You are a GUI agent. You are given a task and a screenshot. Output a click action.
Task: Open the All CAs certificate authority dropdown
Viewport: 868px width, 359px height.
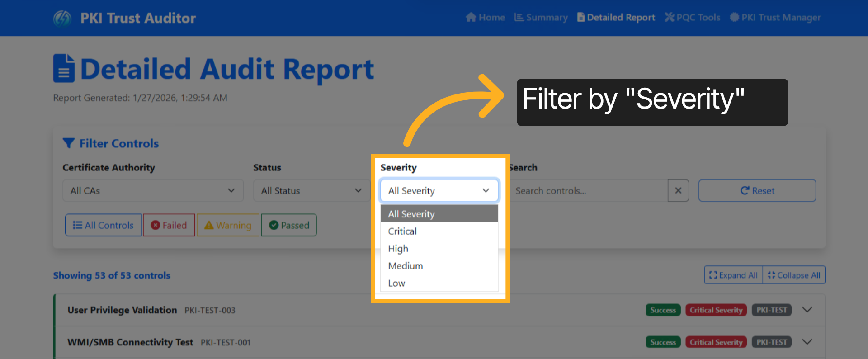tap(153, 191)
